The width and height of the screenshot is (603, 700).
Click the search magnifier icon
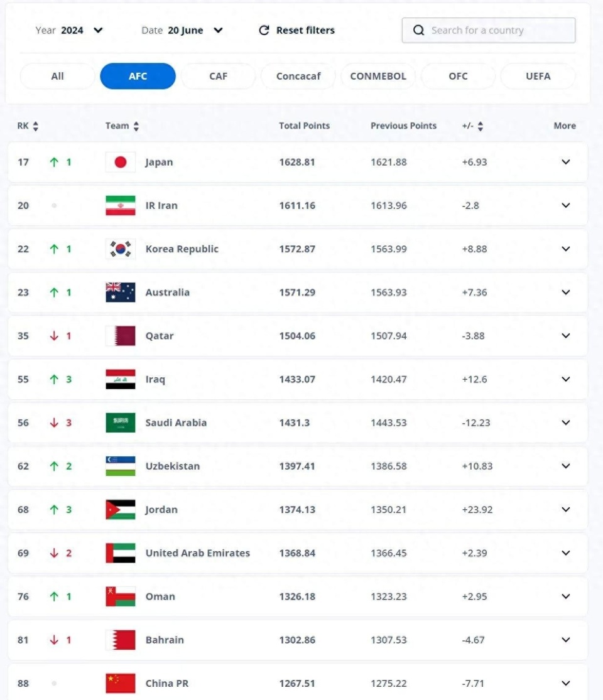(x=418, y=30)
